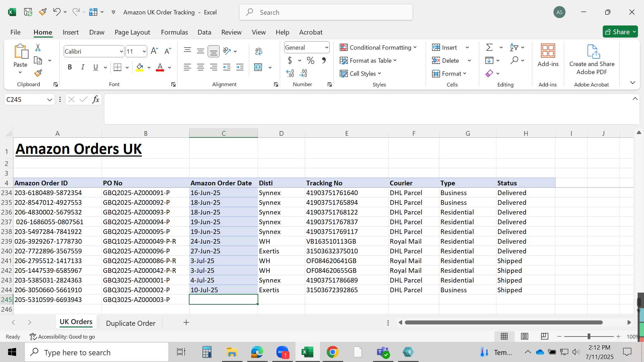Click the Undo arrow icon
The width and height of the screenshot is (644, 362).
click(x=56, y=12)
